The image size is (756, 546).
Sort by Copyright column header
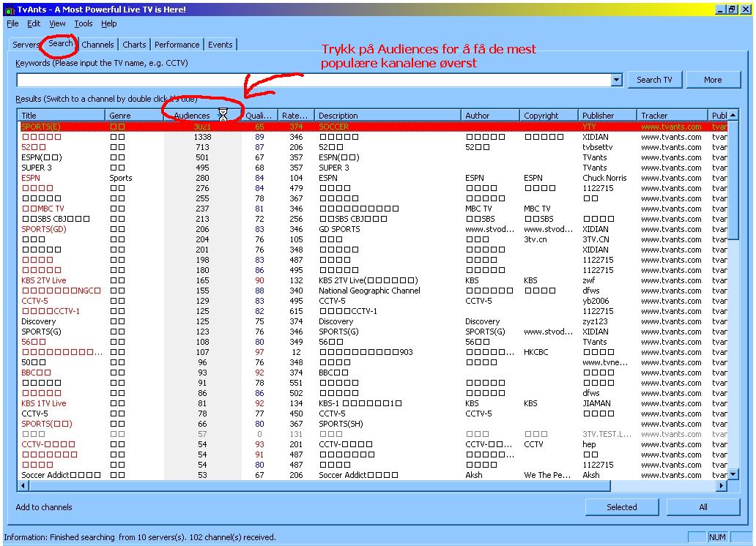tap(549, 116)
